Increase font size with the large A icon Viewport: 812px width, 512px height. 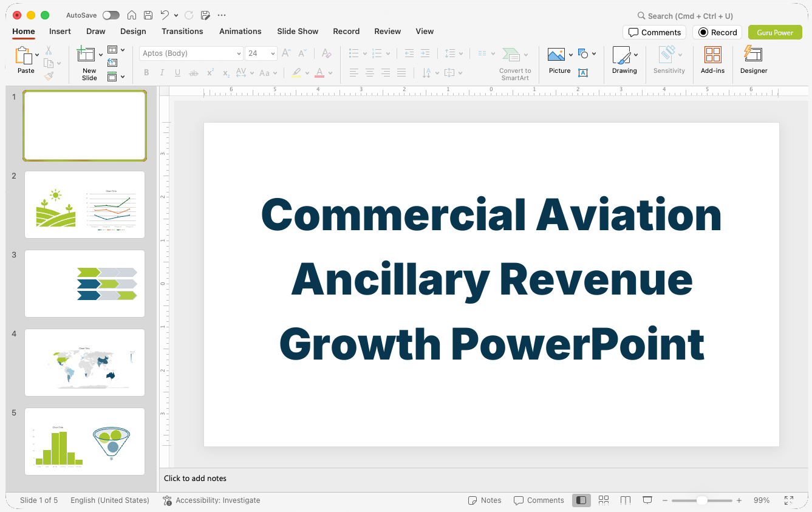tap(287, 53)
